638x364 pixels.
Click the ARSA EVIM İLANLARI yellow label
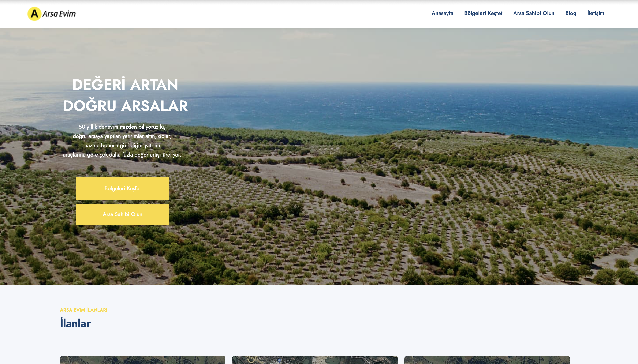pyautogui.click(x=83, y=310)
